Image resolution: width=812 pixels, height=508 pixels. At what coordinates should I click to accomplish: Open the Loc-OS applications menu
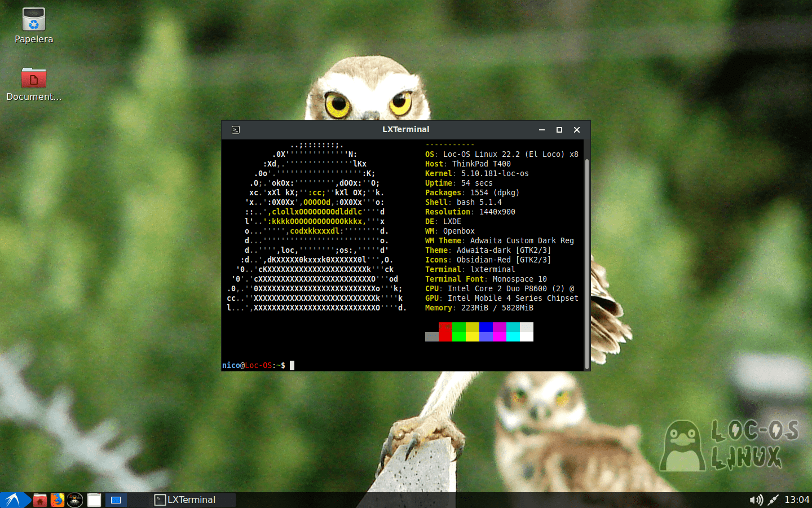pos(11,500)
